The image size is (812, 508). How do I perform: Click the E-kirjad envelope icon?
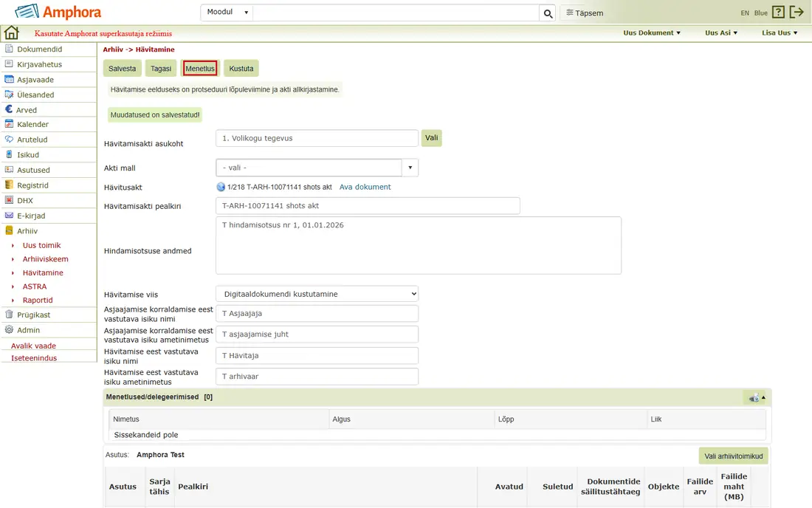(9, 216)
